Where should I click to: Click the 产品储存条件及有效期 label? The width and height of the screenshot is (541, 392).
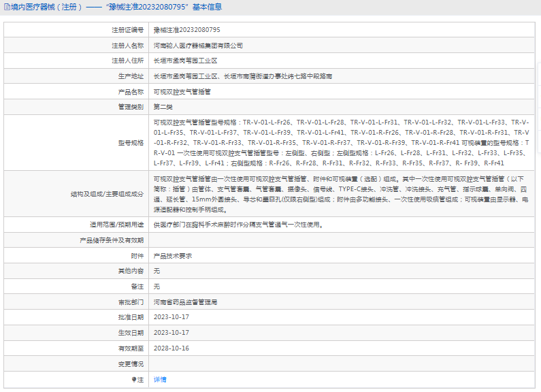coord(112,240)
